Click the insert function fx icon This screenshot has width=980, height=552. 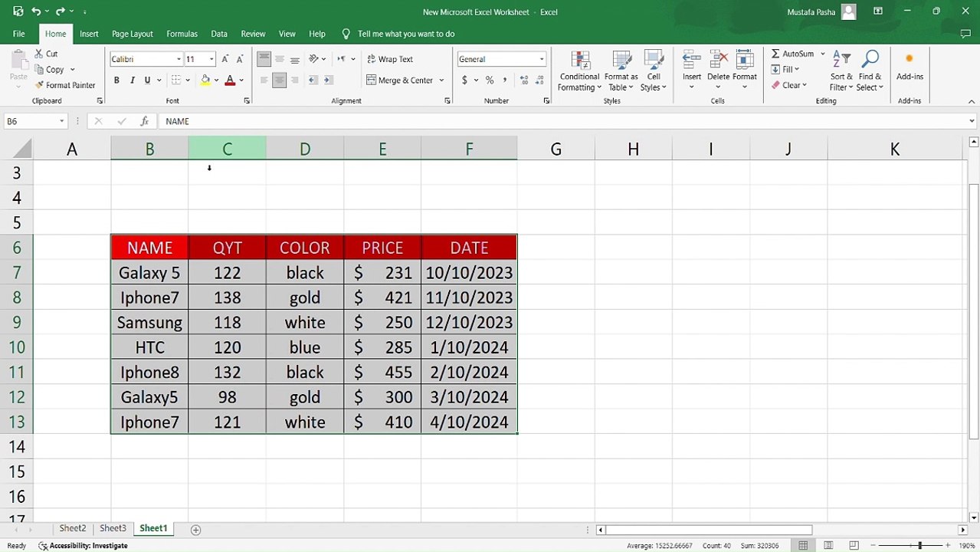[x=144, y=121]
